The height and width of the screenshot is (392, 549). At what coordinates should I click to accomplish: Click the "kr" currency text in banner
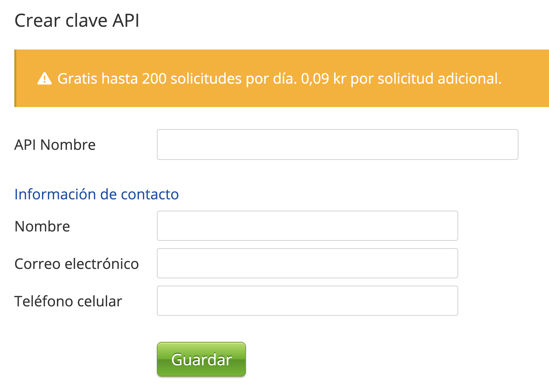click(340, 78)
